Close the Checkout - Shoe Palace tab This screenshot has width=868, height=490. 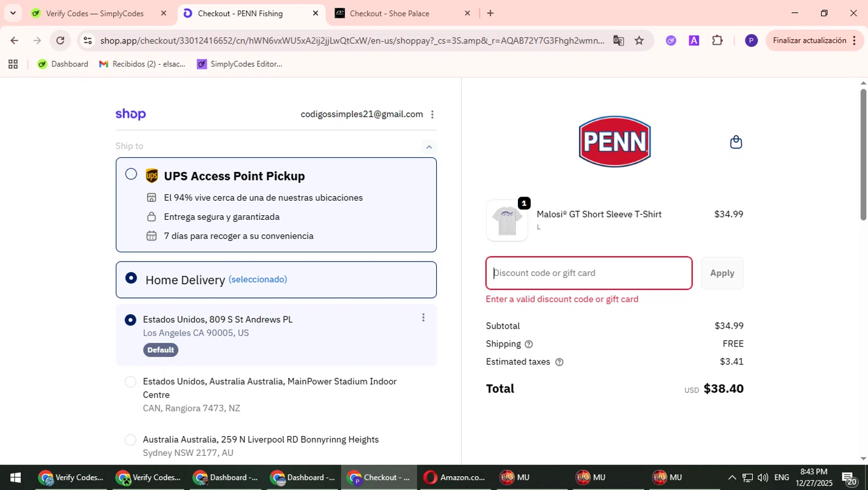(468, 13)
